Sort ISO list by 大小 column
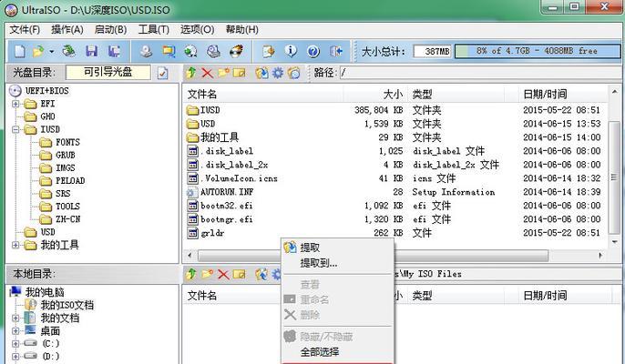Image resolution: width=625 pixels, height=364 pixels. 375,95
